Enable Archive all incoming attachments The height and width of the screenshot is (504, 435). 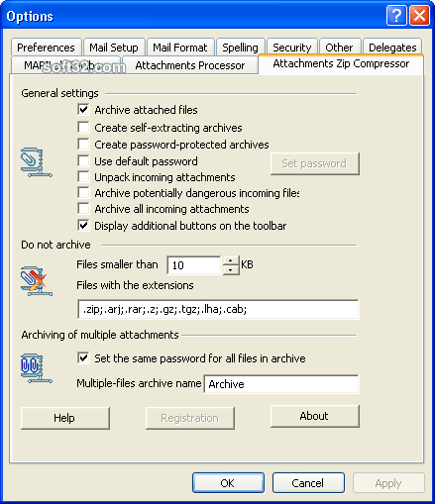83,208
